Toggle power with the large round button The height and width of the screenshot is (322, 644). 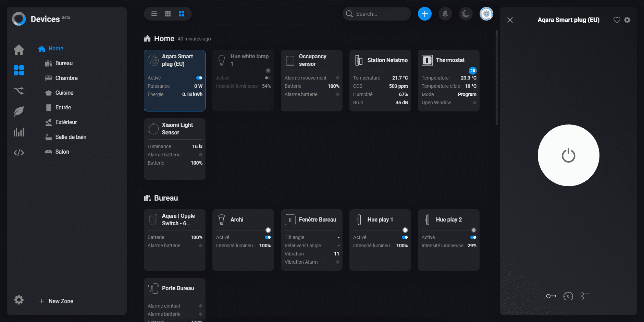569,155
